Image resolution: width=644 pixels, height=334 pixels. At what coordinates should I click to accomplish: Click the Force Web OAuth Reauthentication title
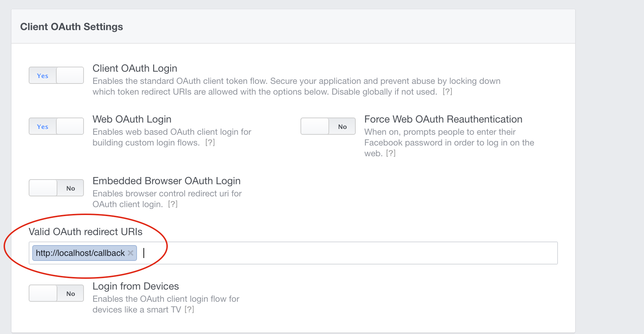443,119
